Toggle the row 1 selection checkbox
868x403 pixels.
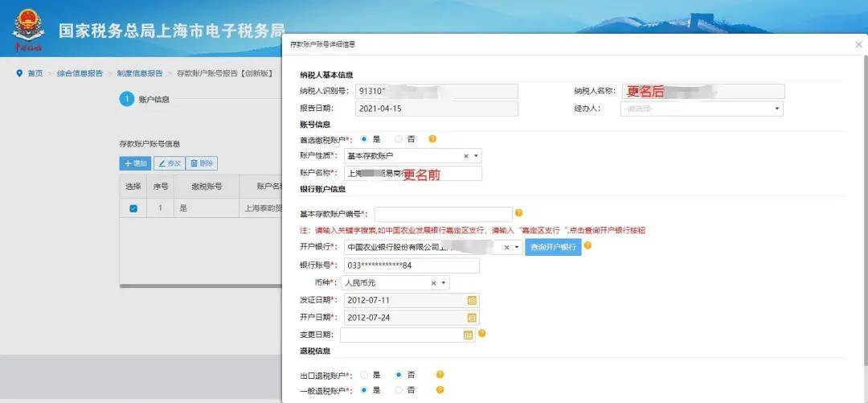(x=133, y=209)
